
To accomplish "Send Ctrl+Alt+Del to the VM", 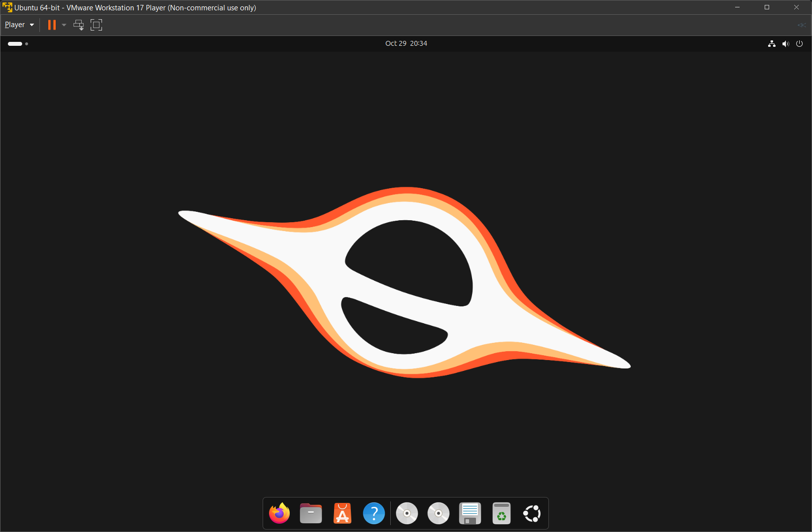I will [x=79, y=25].
